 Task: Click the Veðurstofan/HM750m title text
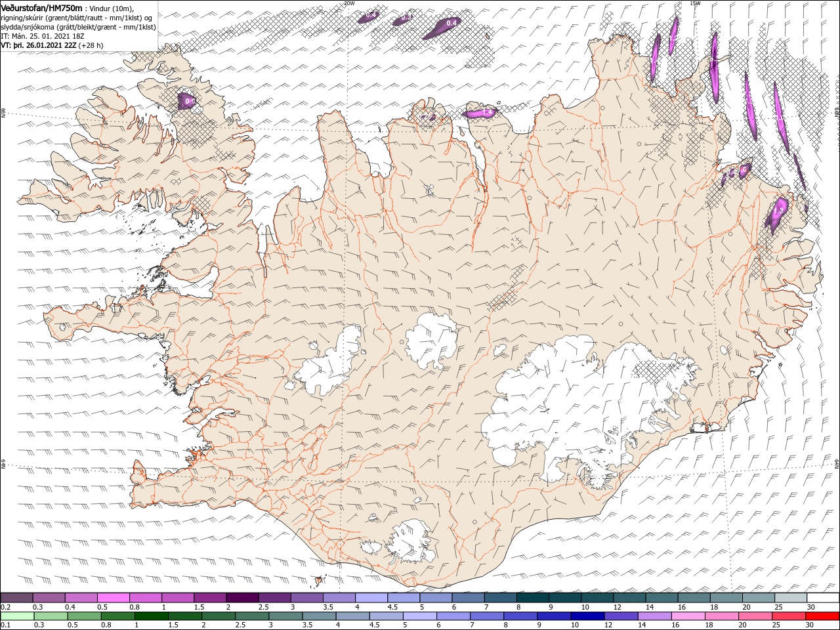coord(41,7)
